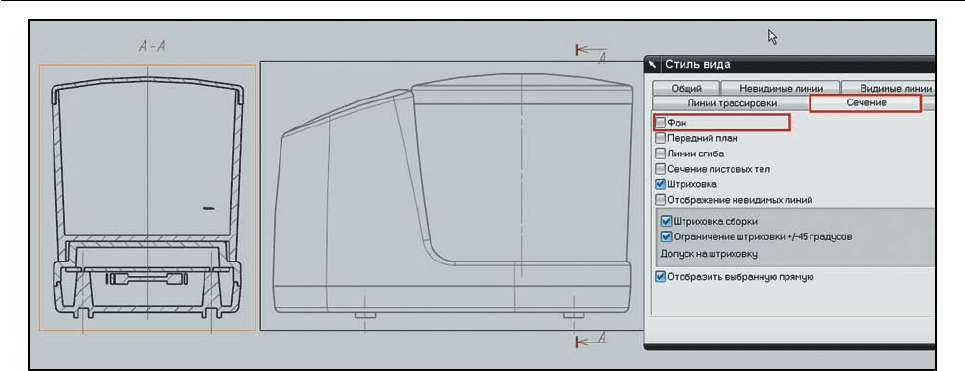Enable Отображение невидимых линий checkbox
This screenshot has width=965, height=371.
(660, 199)
